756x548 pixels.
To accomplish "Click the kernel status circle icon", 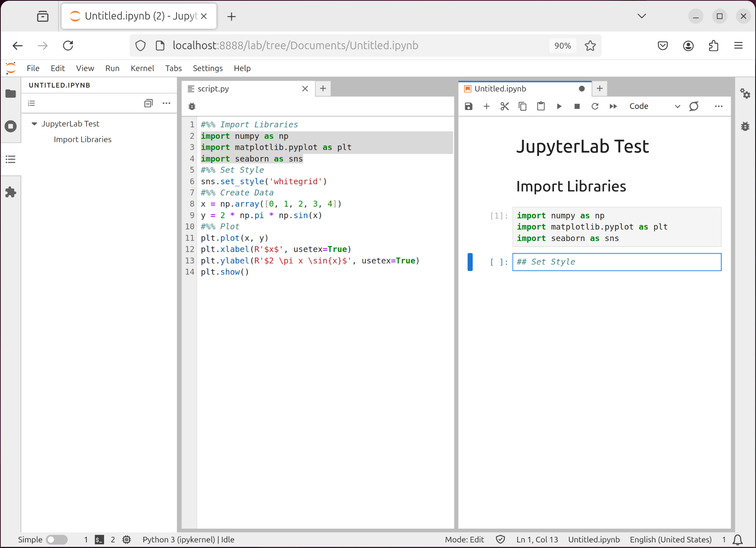I will (x=694, y=106).
